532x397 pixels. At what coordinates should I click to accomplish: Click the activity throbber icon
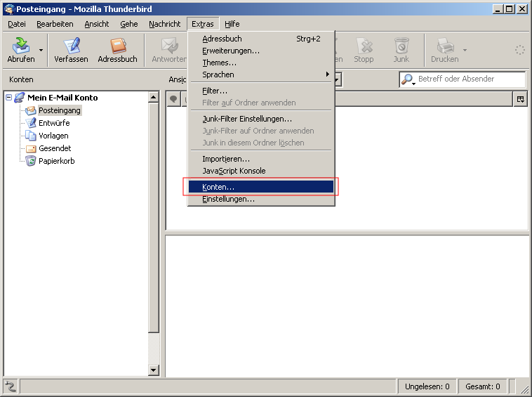point(520,50)
